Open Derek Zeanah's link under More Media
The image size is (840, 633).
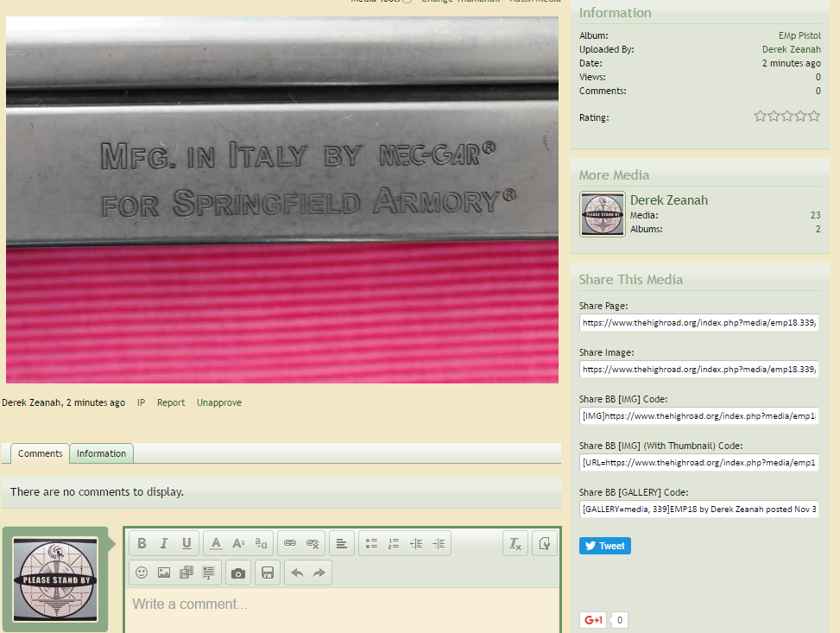668,200
